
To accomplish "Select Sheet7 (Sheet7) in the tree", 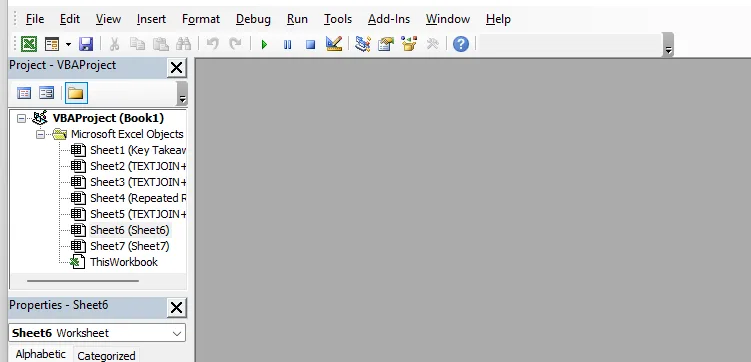I will [x=130, y=246].
